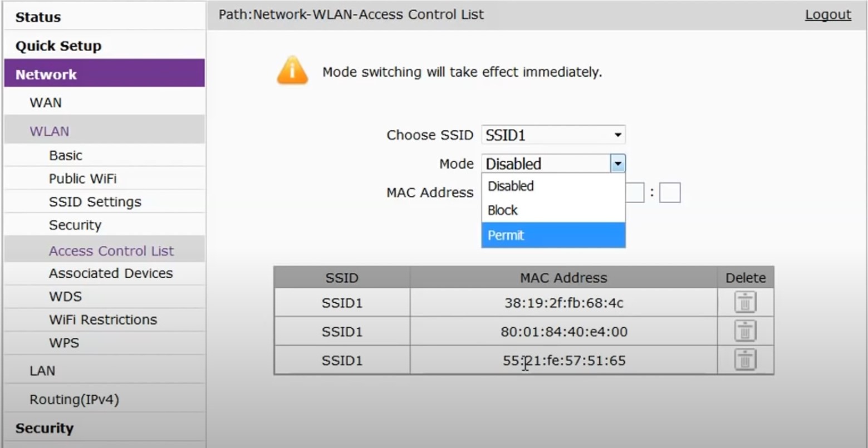View Associated Devices page

(111, 273)
